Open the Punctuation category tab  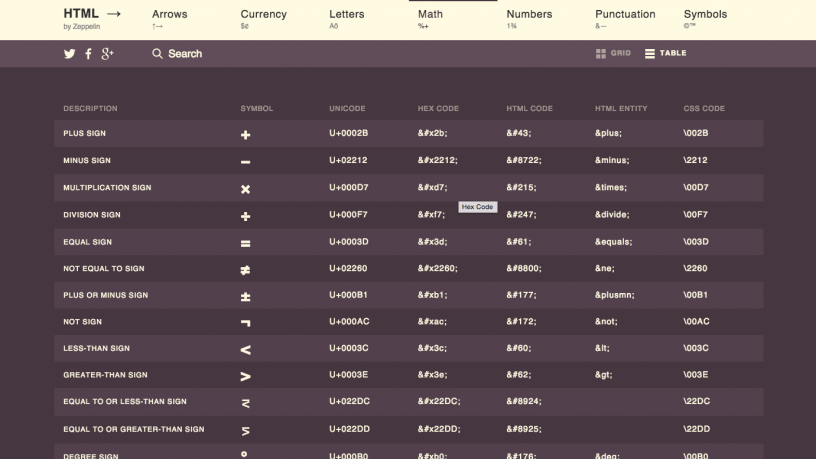(625, 18)
